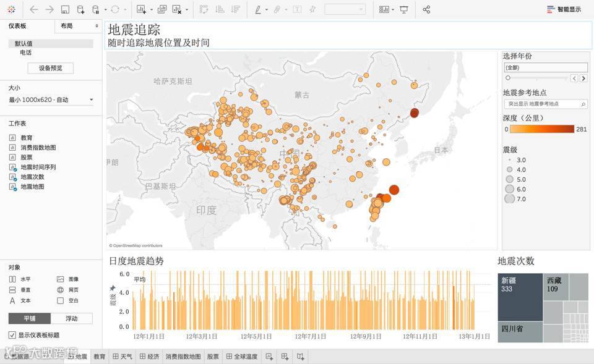The width and height of the screenshot is (594, 364).
Task: Select the highlight pen toolbar icon
Action: 258,9
